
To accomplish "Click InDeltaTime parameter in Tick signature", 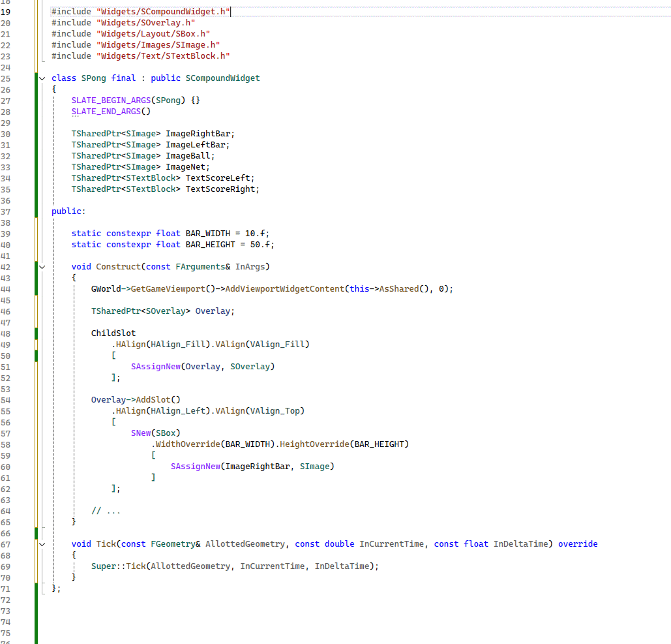I will click(520, 544).
